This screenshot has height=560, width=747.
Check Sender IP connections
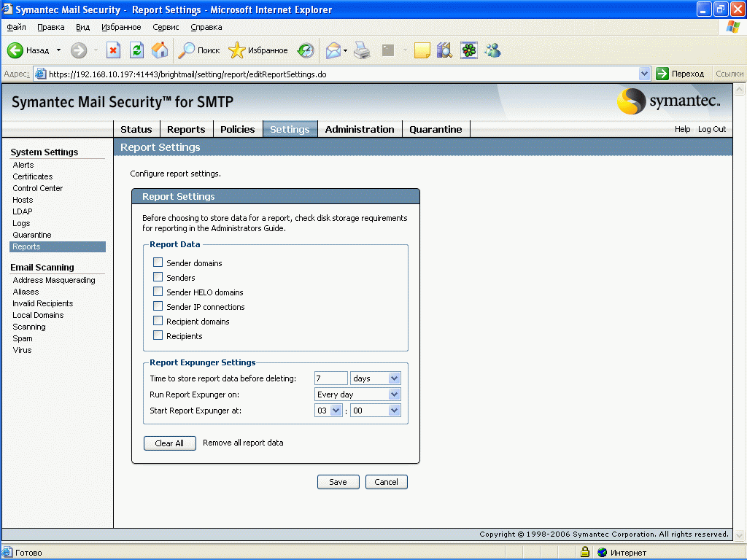point(158,306)
